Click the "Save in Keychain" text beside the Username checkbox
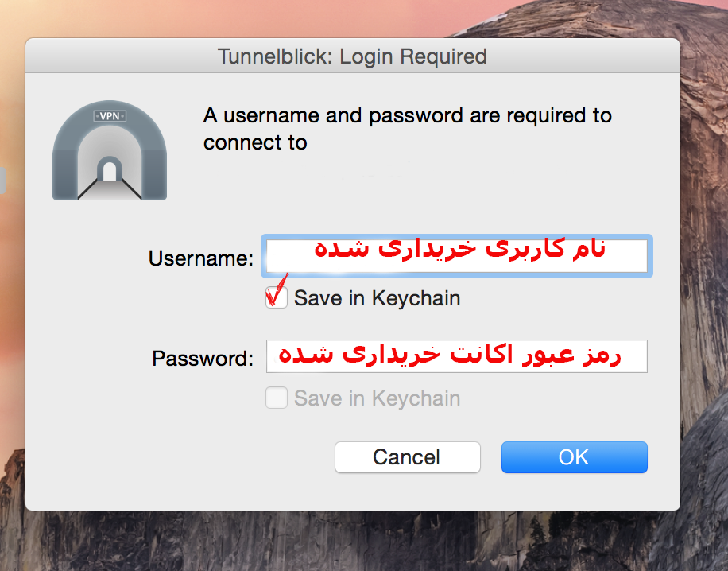728x571 pixels. tap(377, 299)
